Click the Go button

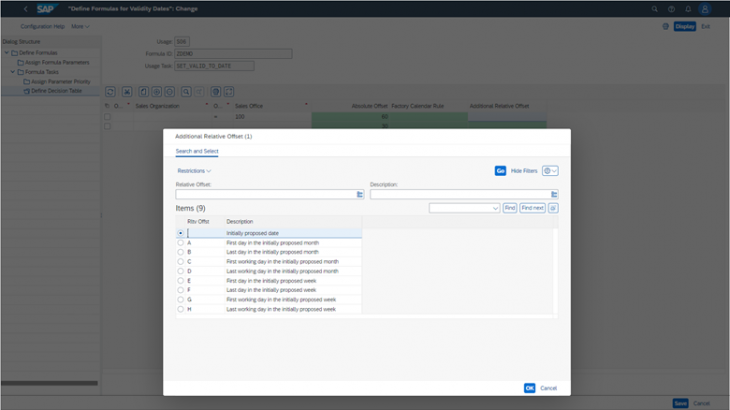pyautogui.click(x=500, y=171)
